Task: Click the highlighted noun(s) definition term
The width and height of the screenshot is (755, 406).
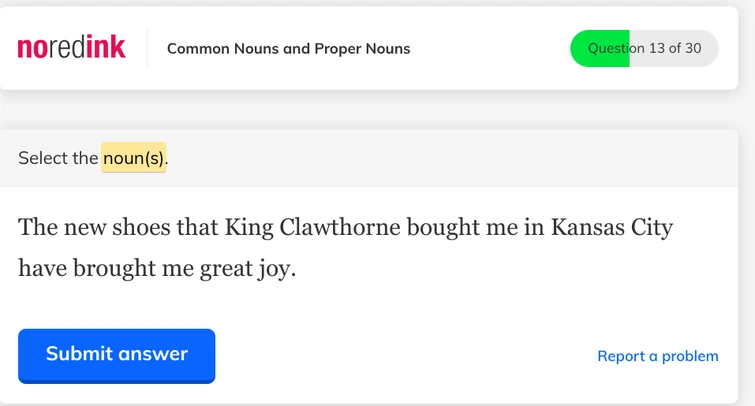Action: [x=134, y=158]
